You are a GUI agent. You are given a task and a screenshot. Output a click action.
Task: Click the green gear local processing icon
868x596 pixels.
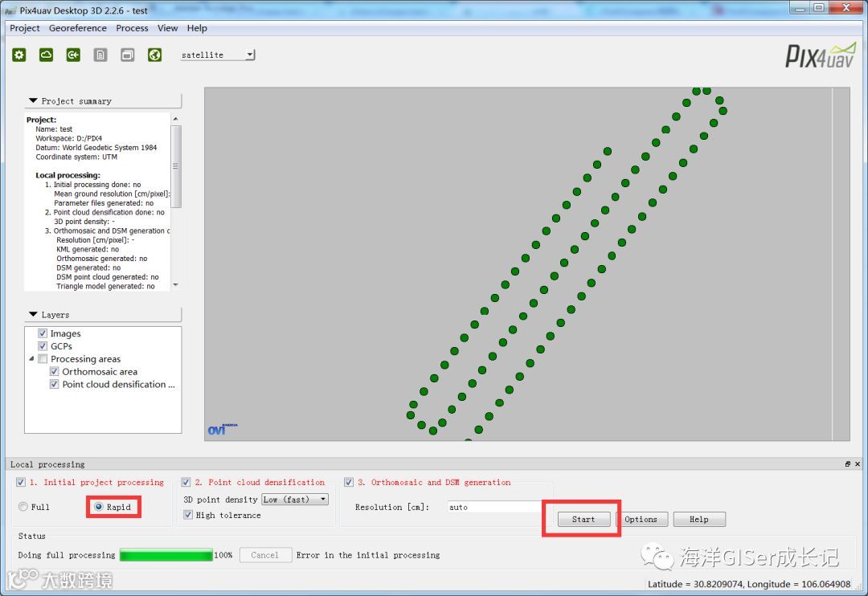19,55
